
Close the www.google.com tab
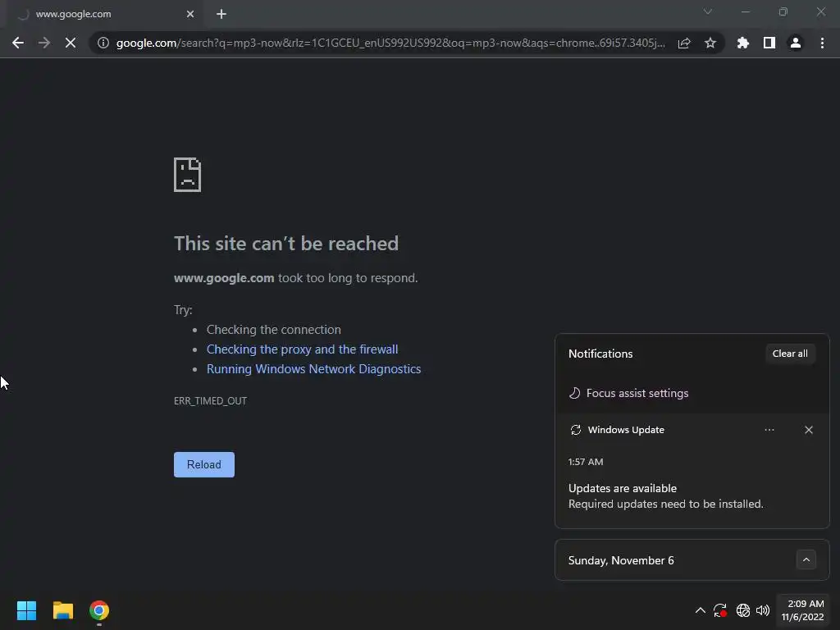point(190,14)
